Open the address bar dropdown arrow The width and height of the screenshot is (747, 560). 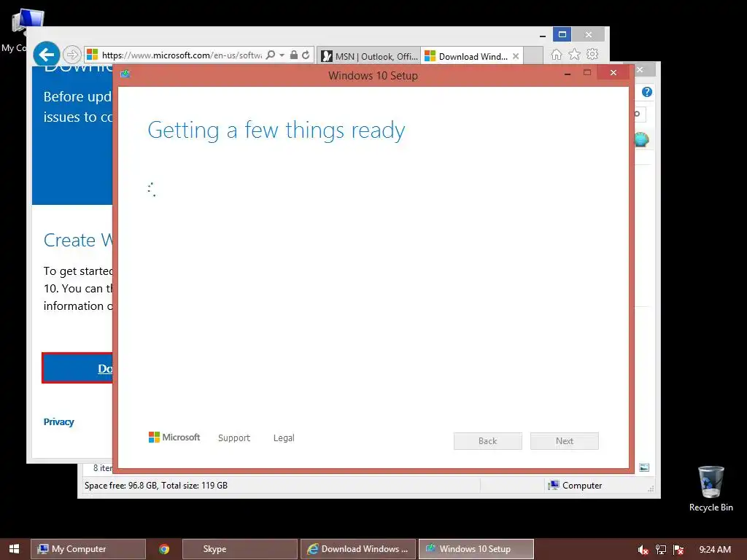pos(282,55)
